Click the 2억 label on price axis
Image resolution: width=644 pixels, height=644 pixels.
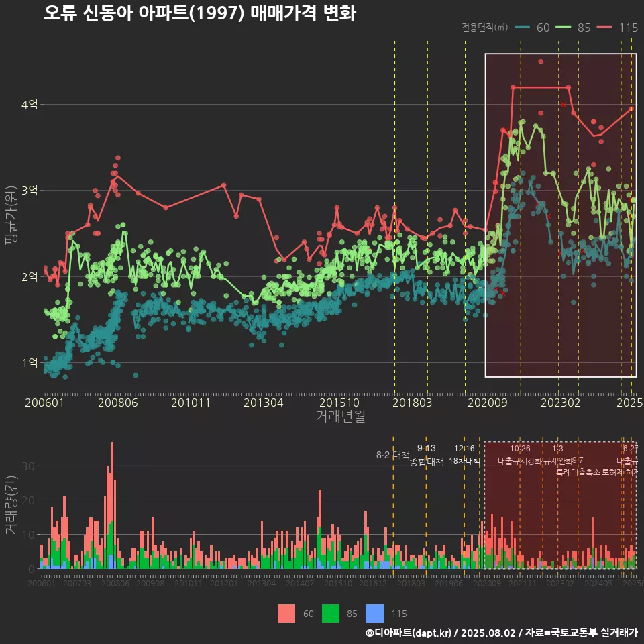[30, 276]
